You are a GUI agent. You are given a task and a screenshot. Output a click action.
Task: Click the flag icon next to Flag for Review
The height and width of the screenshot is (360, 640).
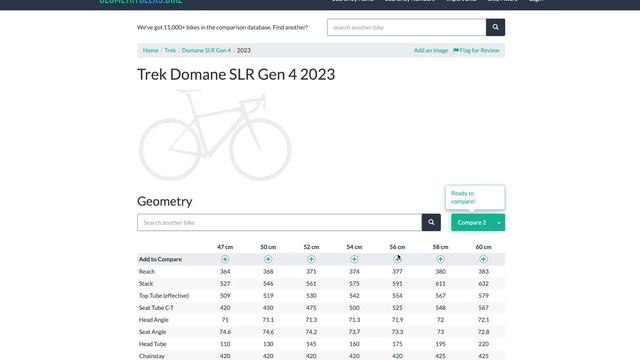click(456, 50)
